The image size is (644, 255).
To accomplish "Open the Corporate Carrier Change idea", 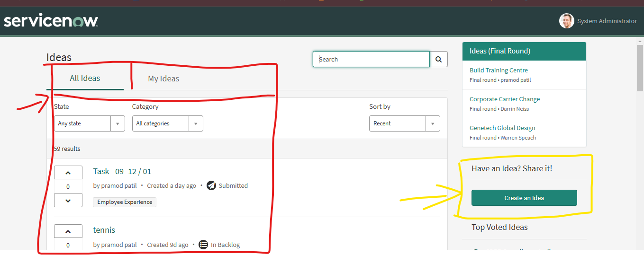I will [x=505, y=99].
